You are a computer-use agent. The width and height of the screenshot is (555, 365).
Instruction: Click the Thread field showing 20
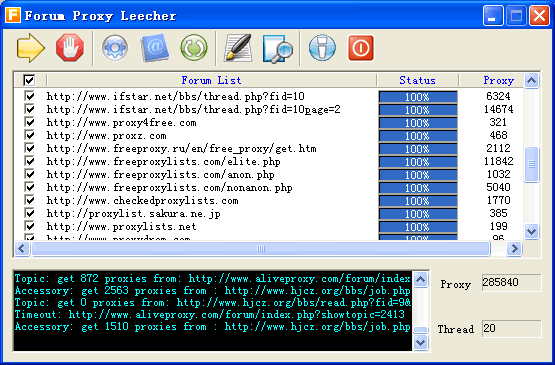pyautogui.click(x=511, y=329)
